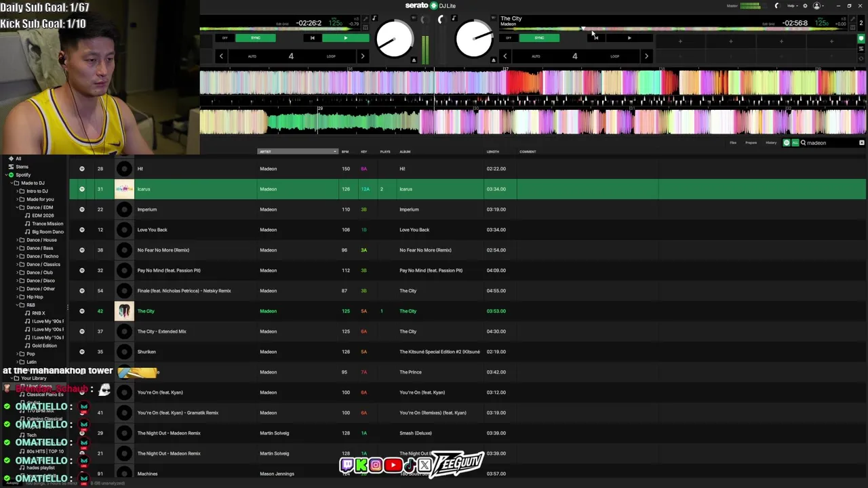The image size is (868, 488).
Task: Click the OFF sync button on left deck
Action: 225,38
